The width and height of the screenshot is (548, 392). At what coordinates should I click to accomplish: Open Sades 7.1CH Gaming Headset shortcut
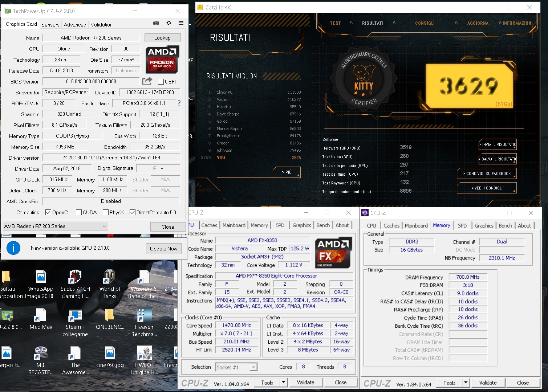(x=75, y=285)
